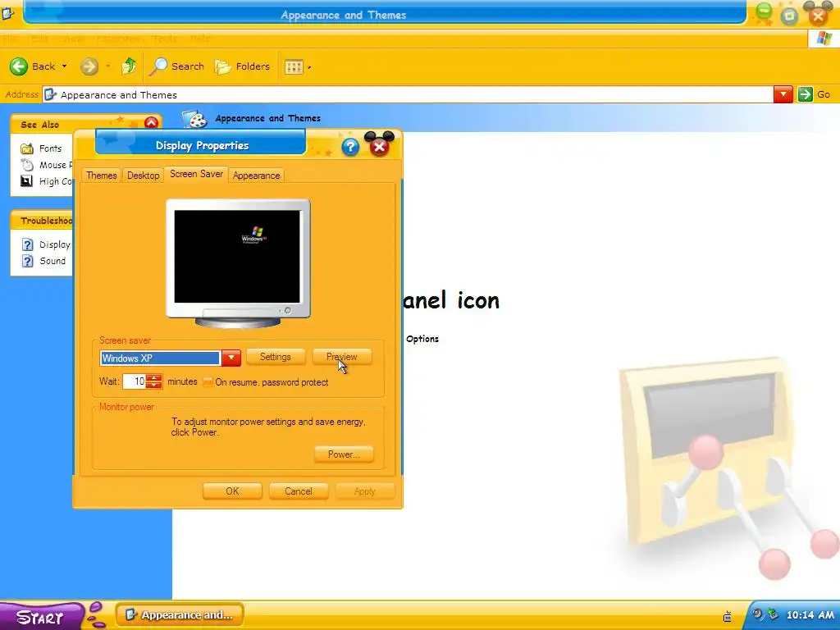The width and height of the screenshot is (840, 630).
Task: Toggle On resume, password protect checkbox
Action: coord(208,382)
